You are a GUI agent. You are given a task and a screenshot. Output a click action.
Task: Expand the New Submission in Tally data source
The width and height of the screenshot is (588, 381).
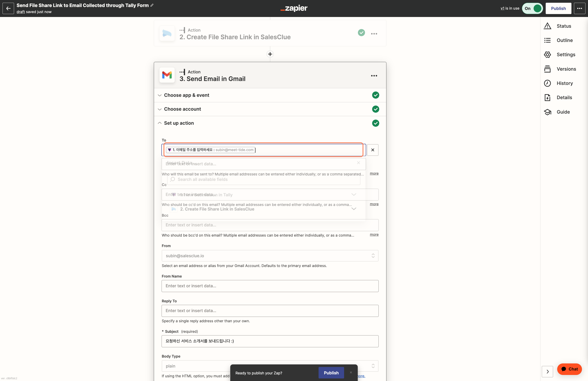coord(264,195)
